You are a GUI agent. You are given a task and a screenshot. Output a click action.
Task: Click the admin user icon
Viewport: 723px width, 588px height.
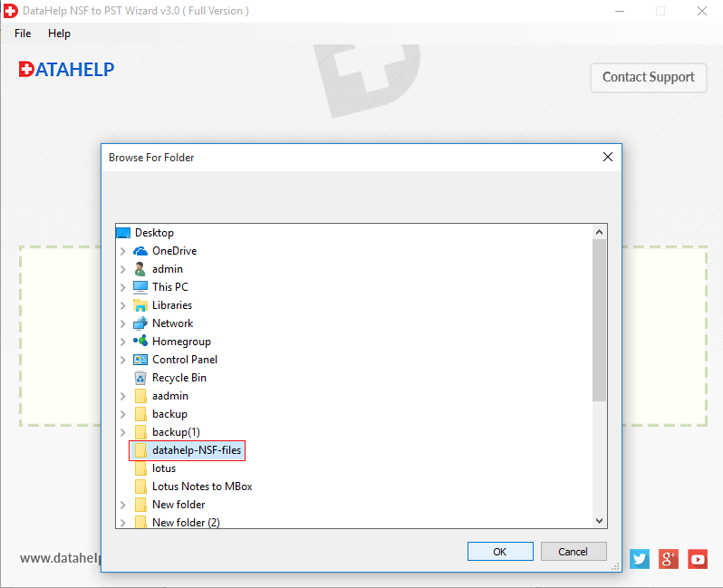(x=140, y=269)
